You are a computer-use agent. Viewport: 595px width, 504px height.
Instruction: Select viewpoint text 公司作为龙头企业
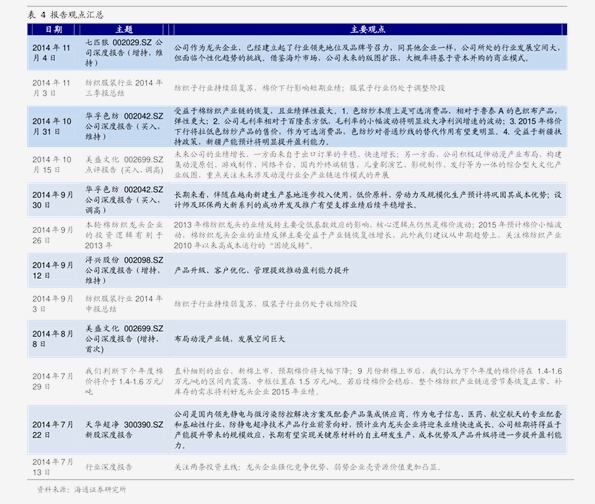click(367, 53)
